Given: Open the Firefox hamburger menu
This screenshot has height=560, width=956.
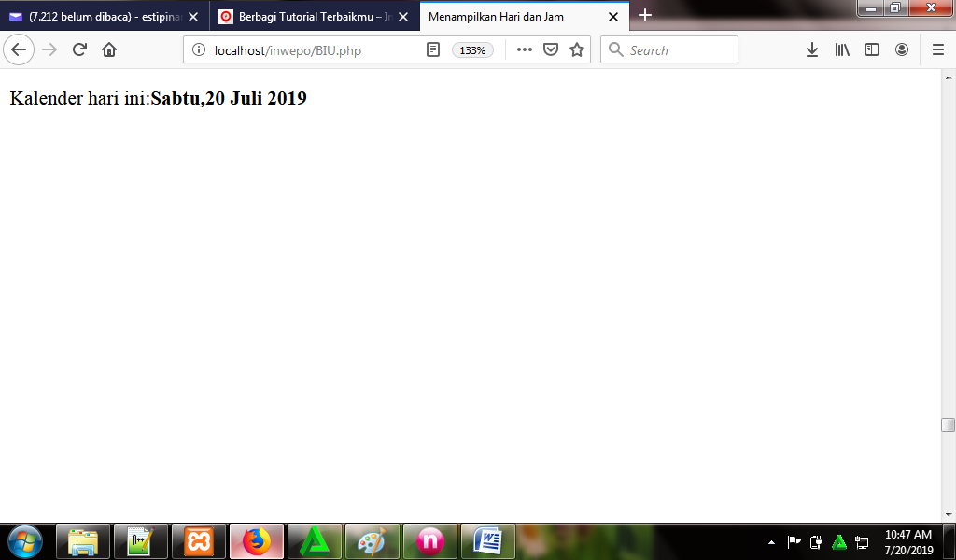Looking at the screenshot, I should click(x=938, y=50).
